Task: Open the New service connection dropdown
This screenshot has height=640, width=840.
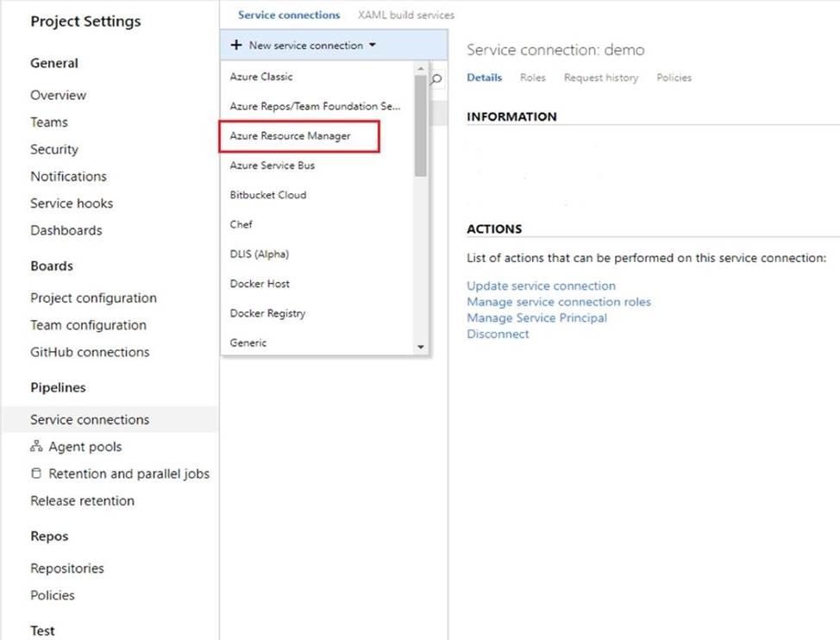Action: tap(334, 45)
